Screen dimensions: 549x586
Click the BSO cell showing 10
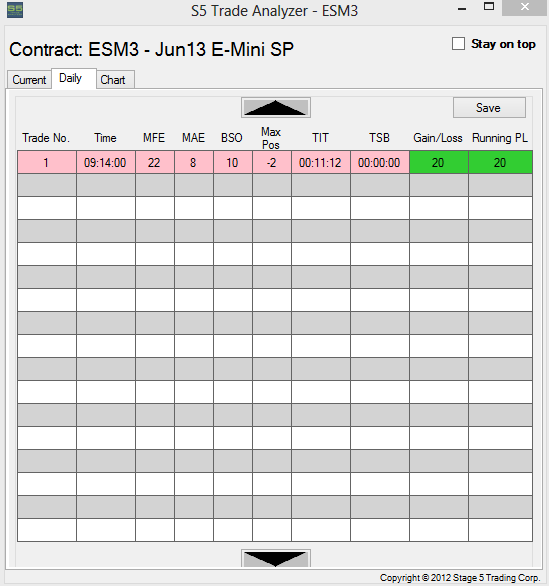[x=233, y=162]
